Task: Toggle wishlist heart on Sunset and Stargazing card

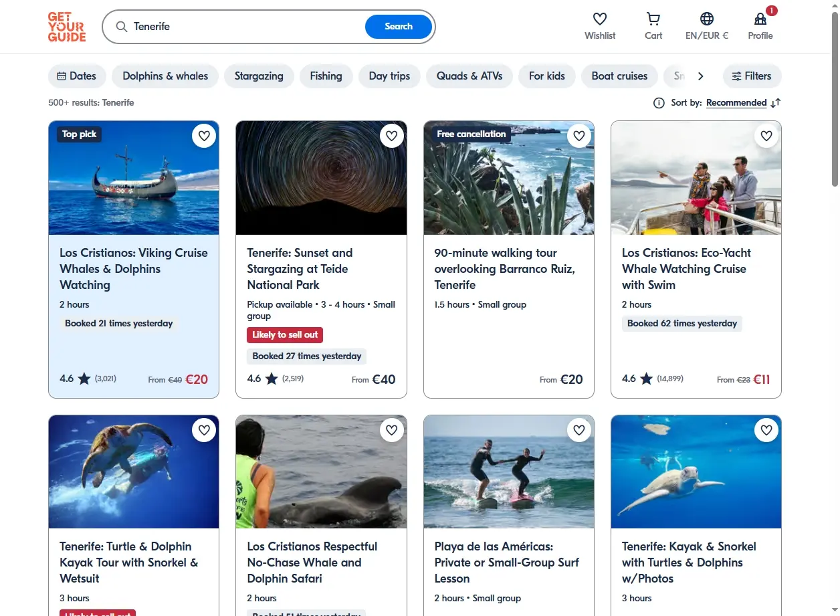Action: click(x=392, y=136)
